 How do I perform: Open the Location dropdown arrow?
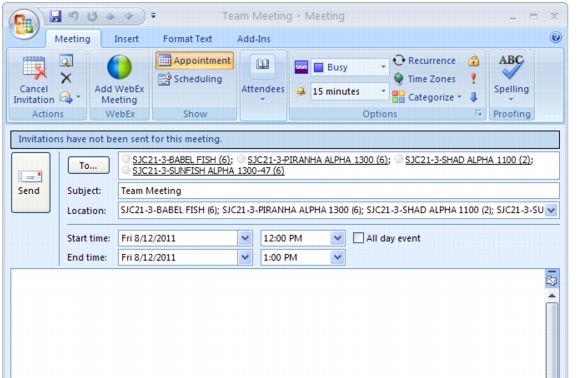click(551, 210)
